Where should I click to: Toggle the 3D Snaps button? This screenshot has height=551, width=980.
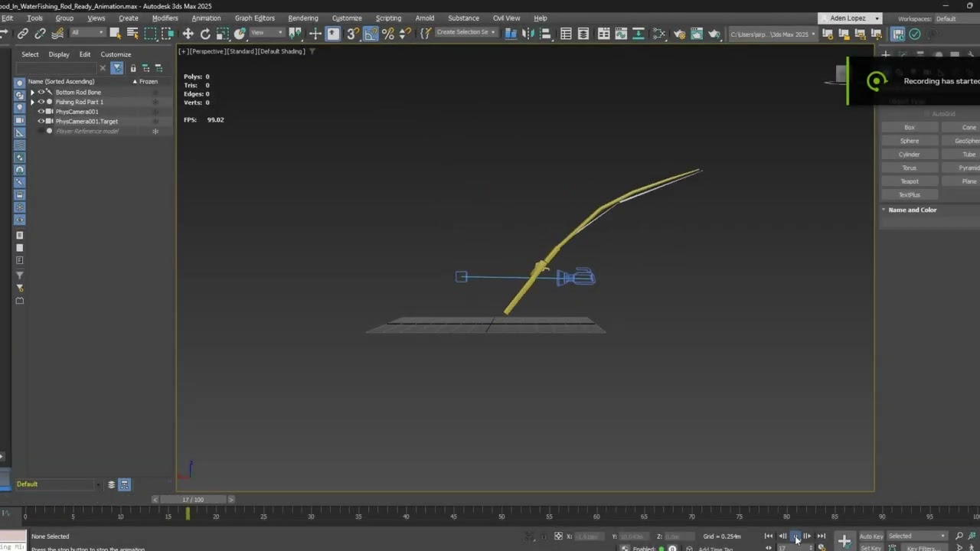point(353,34)
